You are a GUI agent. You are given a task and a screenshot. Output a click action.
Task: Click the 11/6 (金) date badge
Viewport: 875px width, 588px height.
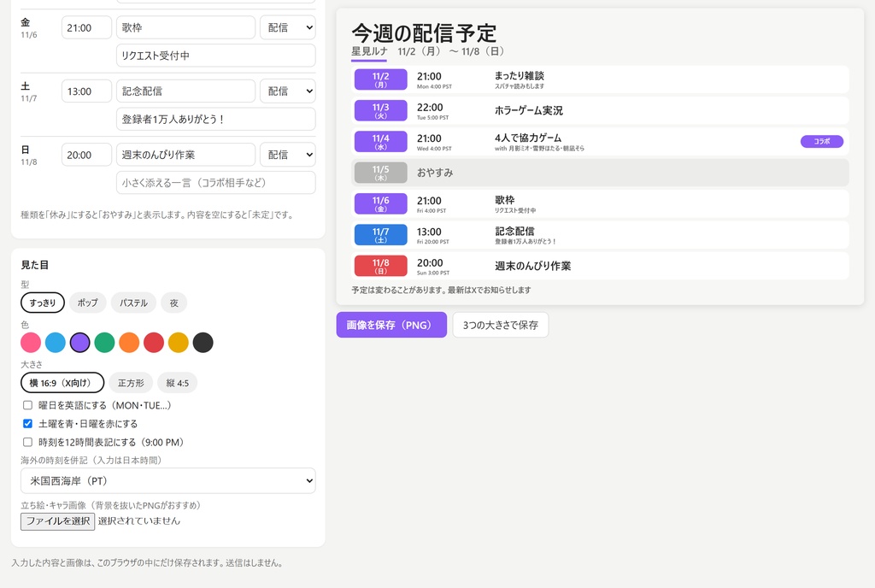(380, 204)
